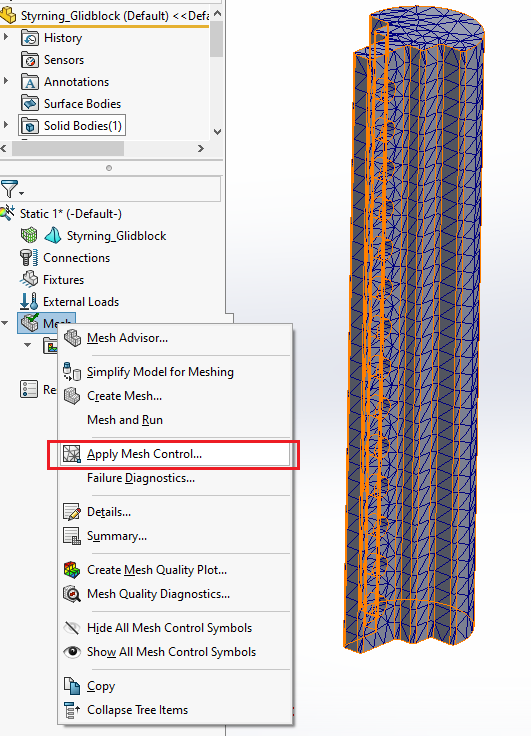Select Sensors in feature tree
The width and height of the screenshot is (531, 736).
coord(64,60)
